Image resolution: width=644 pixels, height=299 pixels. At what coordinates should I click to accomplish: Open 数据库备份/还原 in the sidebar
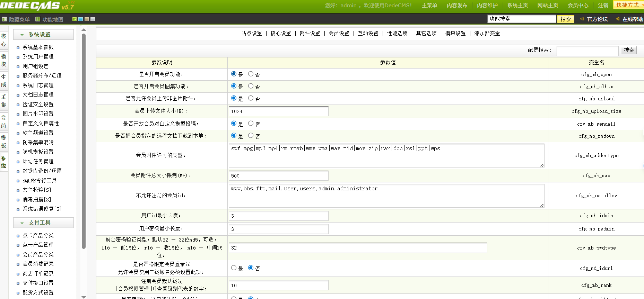point(42,171)
